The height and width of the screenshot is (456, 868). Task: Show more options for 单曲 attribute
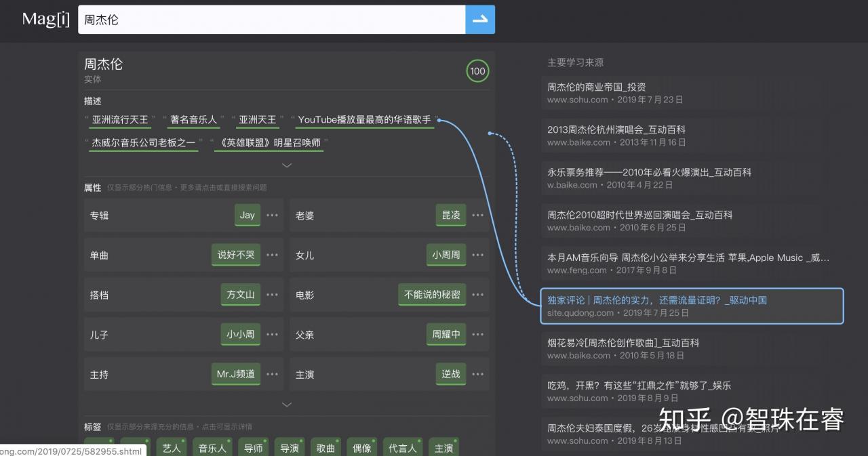pos(272,255)
